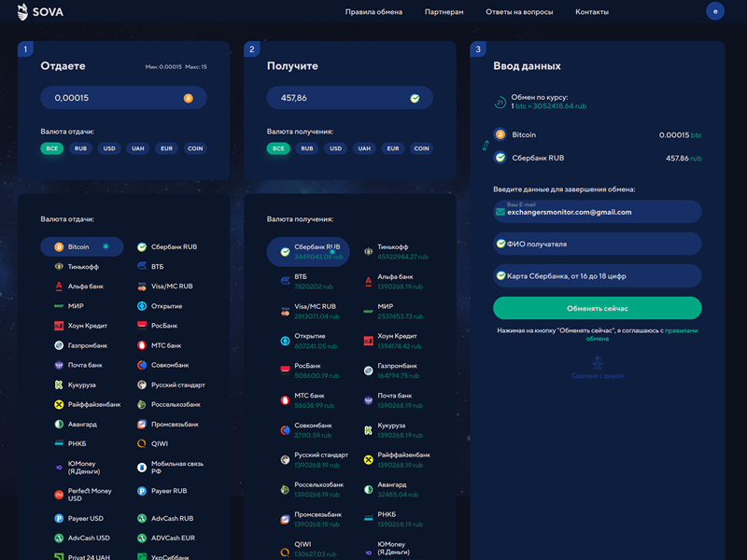Focus the e-mail input field
This screenshot has height=560, width=747.
point(597,212)
